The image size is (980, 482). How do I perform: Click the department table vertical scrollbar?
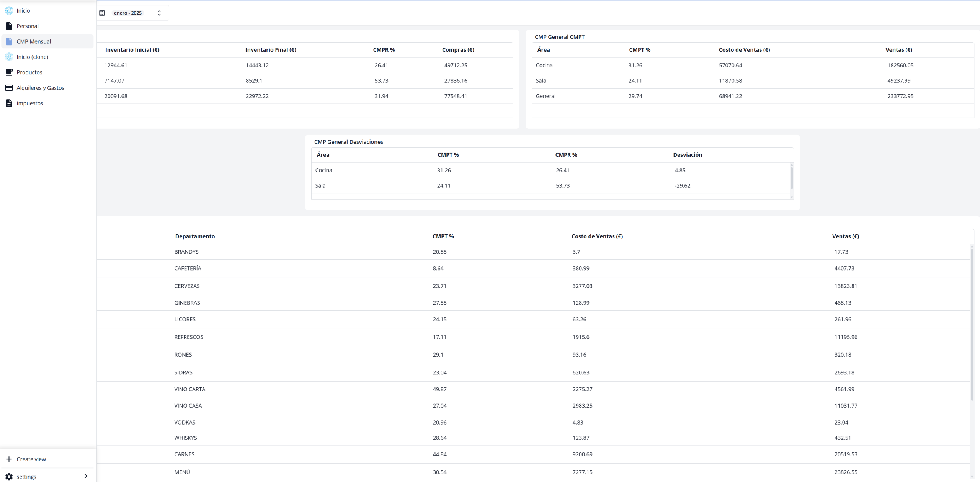click(972, 324)
